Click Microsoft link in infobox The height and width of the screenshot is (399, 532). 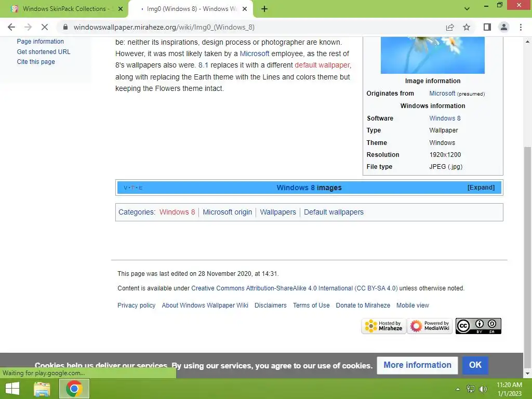tap(442, 94)
